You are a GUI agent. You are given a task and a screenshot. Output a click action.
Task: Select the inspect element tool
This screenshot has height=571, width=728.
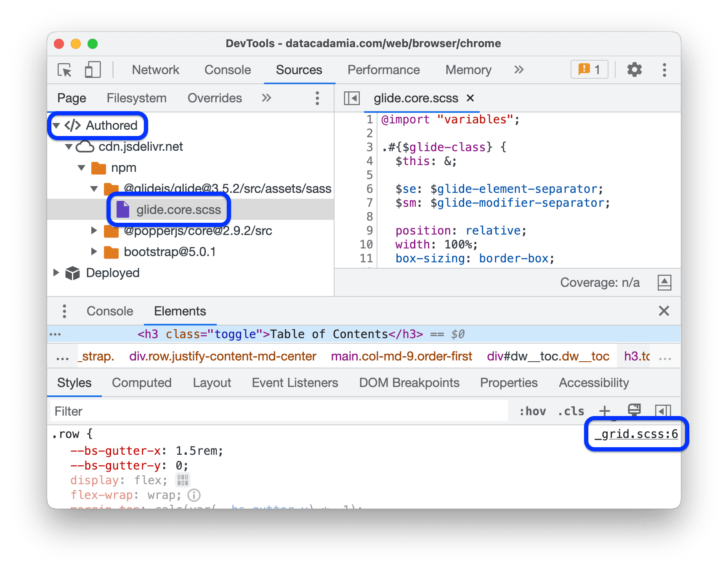(x=64, y=70)
